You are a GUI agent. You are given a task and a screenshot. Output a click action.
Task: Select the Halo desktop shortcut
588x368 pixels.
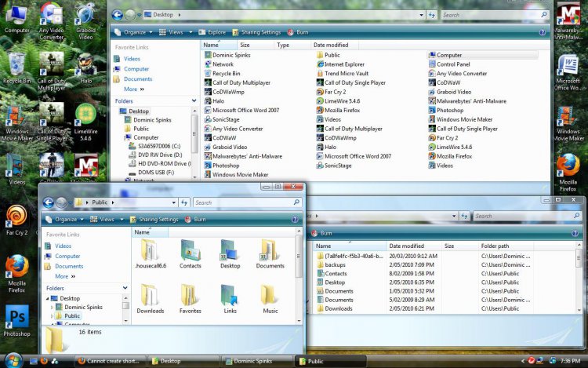[x=85, y=68]
